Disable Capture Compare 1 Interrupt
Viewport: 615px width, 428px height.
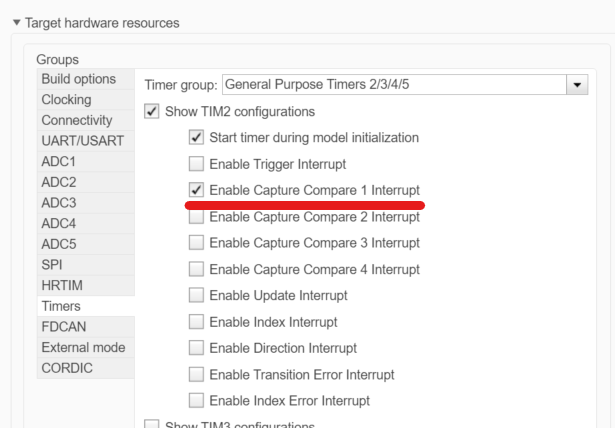point(197,190)
